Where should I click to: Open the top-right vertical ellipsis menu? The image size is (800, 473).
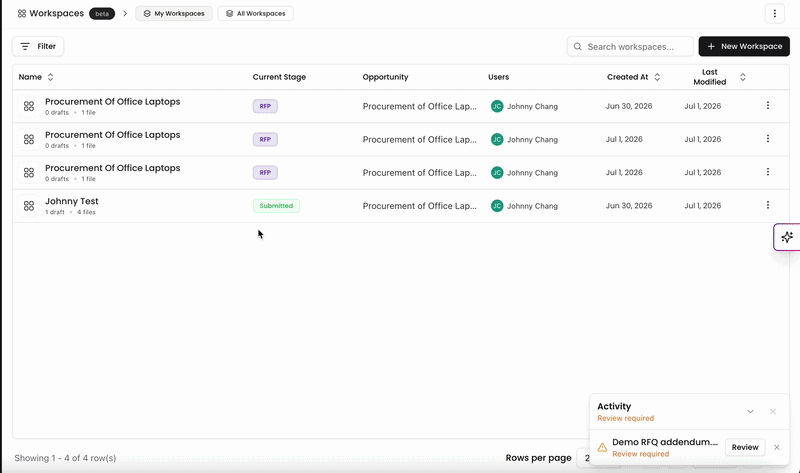[774, 14]
